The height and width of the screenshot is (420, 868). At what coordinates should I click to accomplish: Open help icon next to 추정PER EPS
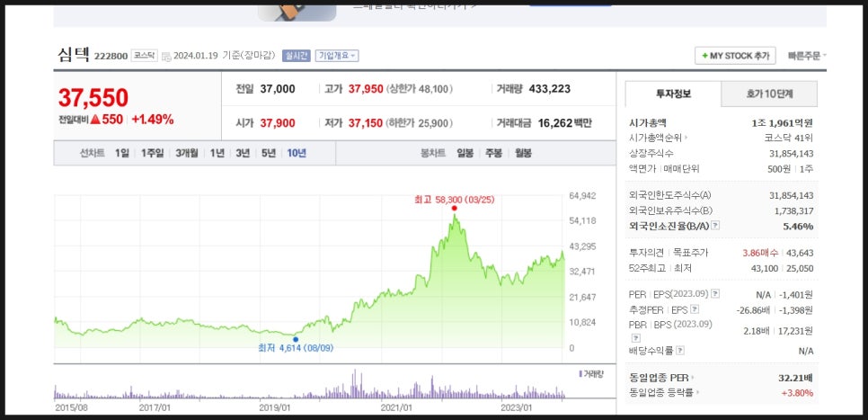click(695, 309)
